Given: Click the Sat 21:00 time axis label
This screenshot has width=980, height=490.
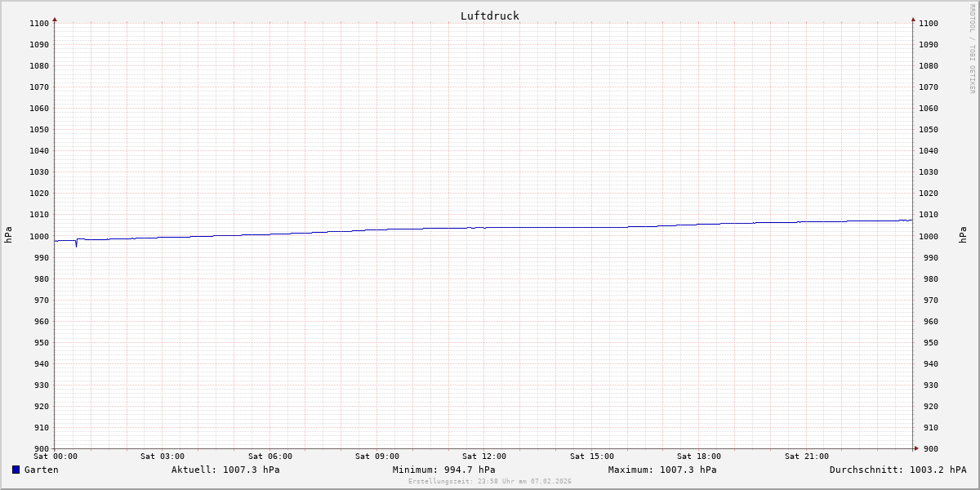Looking at the screenshot, I should tap(807, 457).
